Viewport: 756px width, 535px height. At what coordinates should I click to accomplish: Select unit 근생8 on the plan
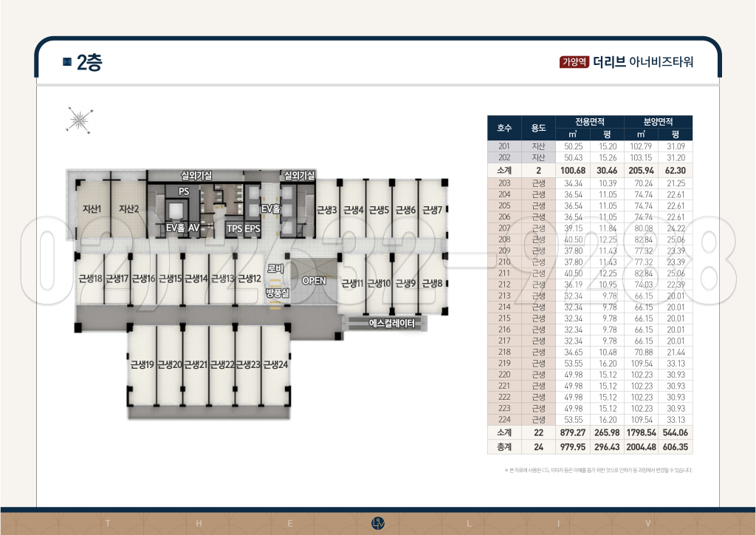(432, 283)
